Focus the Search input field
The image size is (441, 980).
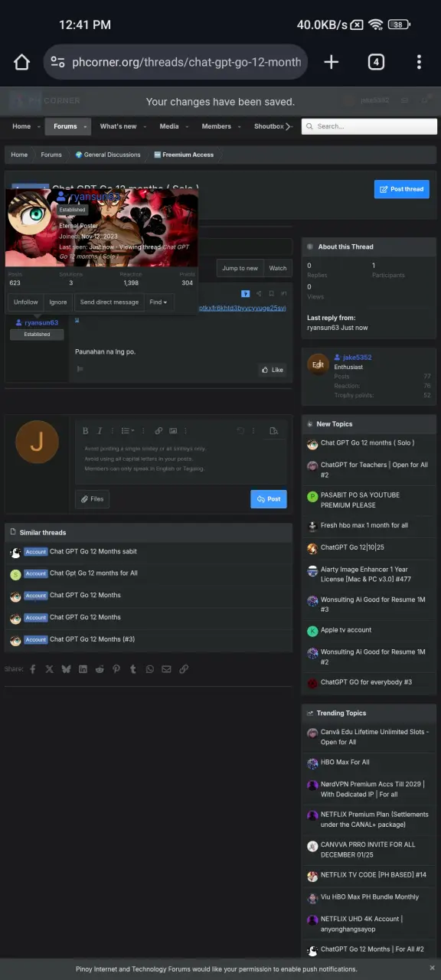point(369,126)
